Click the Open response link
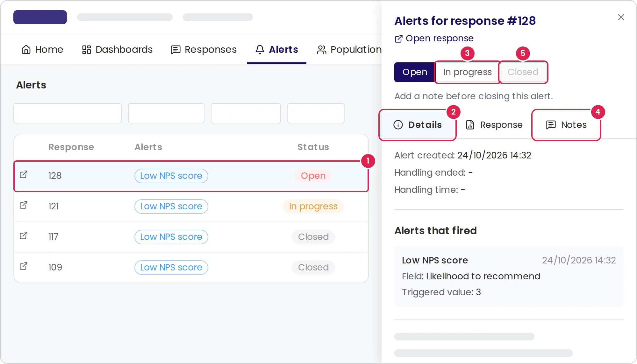Viewport: 637px width, 364px height. coord(434,38)
